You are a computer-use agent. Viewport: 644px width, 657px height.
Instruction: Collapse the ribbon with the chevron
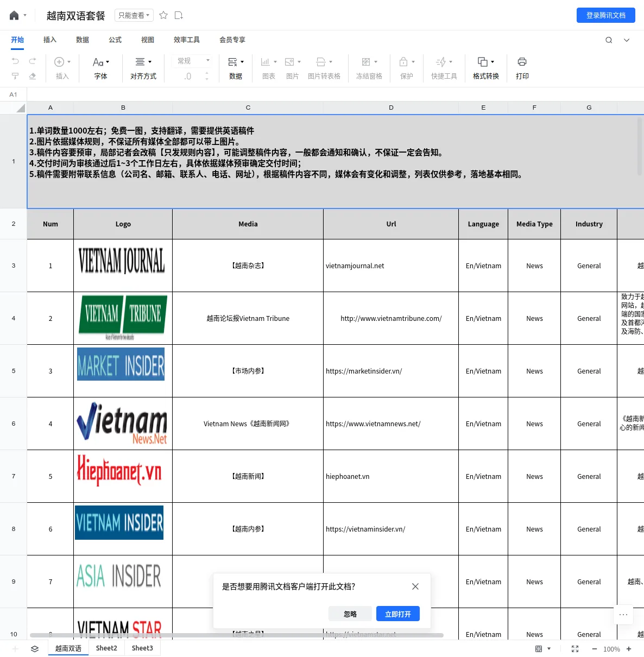[627, 40]
